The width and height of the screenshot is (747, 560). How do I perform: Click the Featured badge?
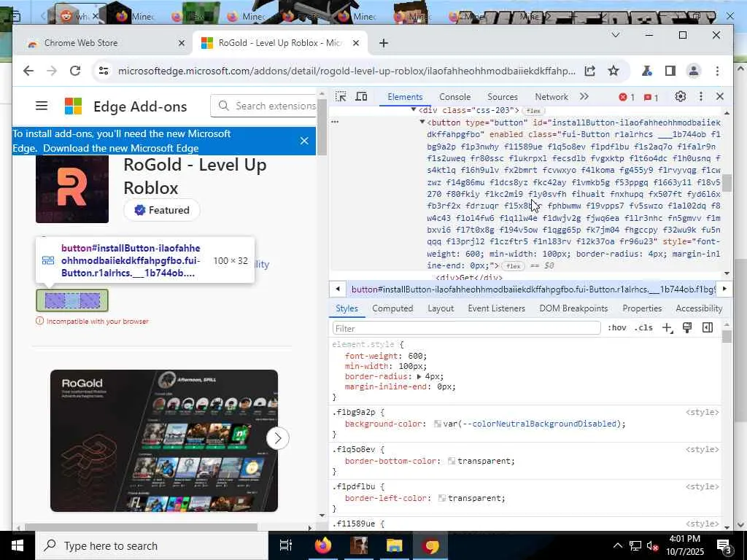pos(162,210)
